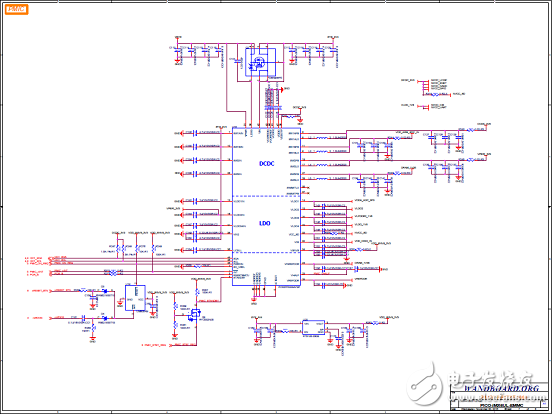Select the VLDO1 output pin label
554x414 pixels.
pos(294,201)
